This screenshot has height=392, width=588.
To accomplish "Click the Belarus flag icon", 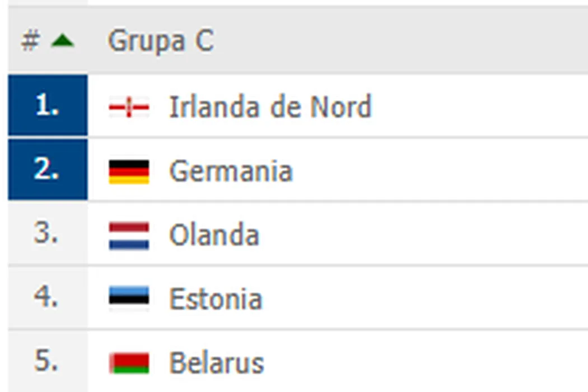I will tap(129, 363).
